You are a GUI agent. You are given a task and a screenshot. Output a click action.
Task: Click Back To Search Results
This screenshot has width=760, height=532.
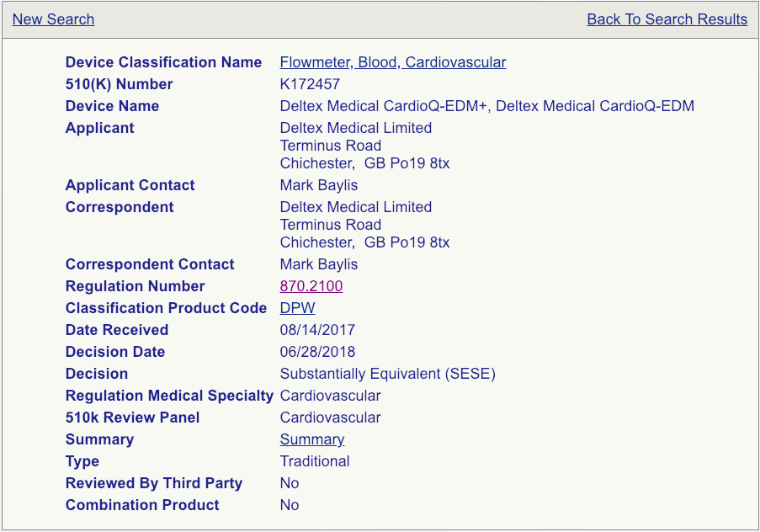667,19
